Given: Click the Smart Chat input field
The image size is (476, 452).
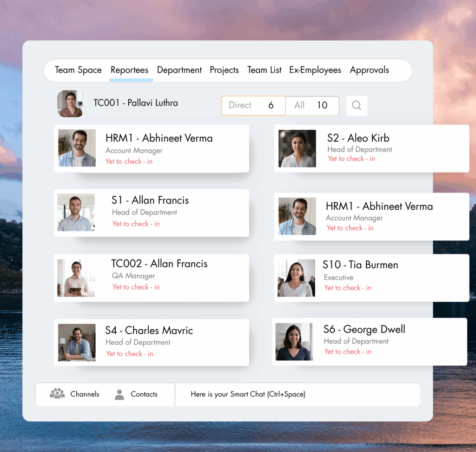Looking at the screenshot, I should pyautogui.click(x=298, y=394).
